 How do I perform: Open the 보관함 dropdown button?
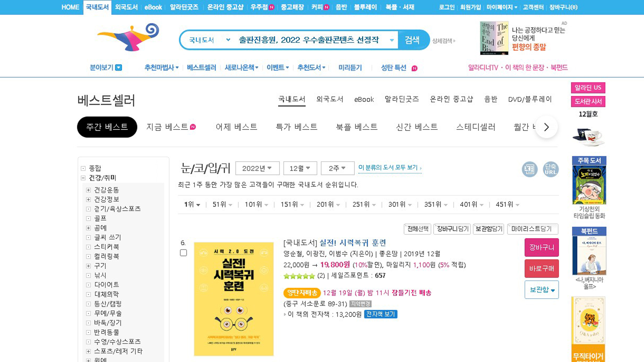coord(541,290)
